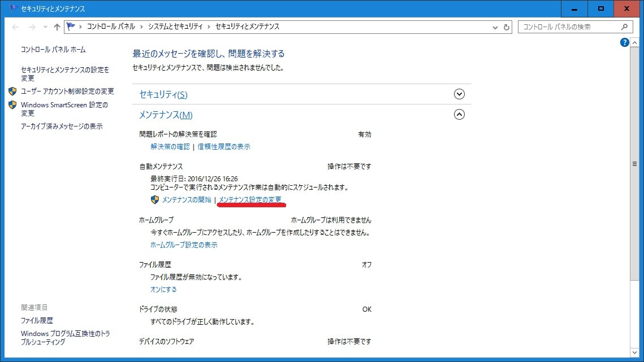Click the scrollbar down arrow
The image size is (644, 362).
coord(634,352)
